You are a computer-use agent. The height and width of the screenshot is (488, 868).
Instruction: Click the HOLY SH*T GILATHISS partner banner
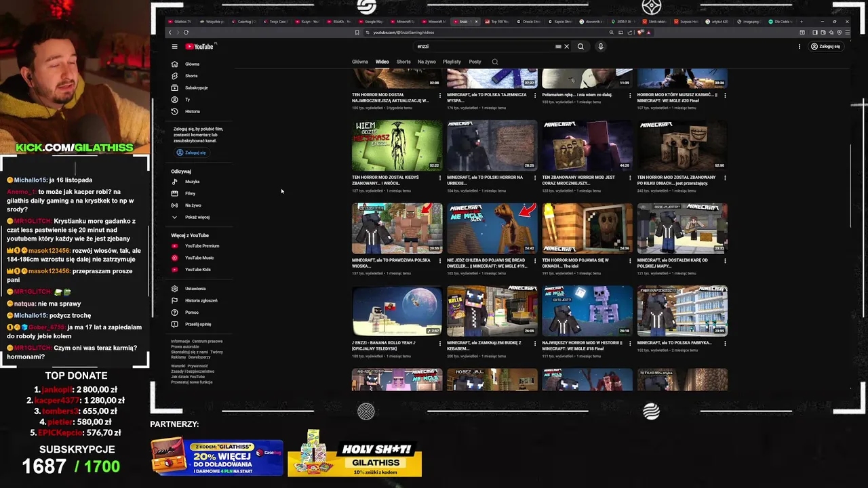[355, 453]
